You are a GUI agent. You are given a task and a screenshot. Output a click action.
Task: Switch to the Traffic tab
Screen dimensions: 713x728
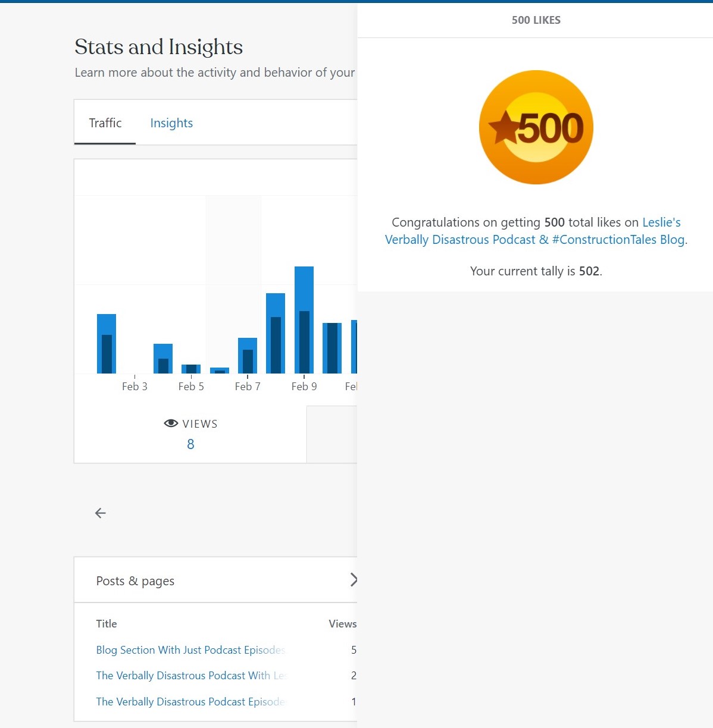click(105, 123)
